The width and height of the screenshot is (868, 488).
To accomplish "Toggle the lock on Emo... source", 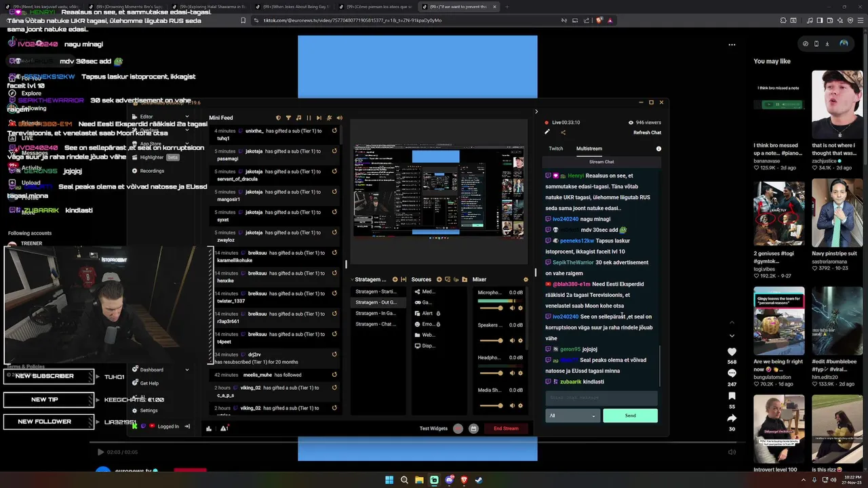I will click(438, 324).
